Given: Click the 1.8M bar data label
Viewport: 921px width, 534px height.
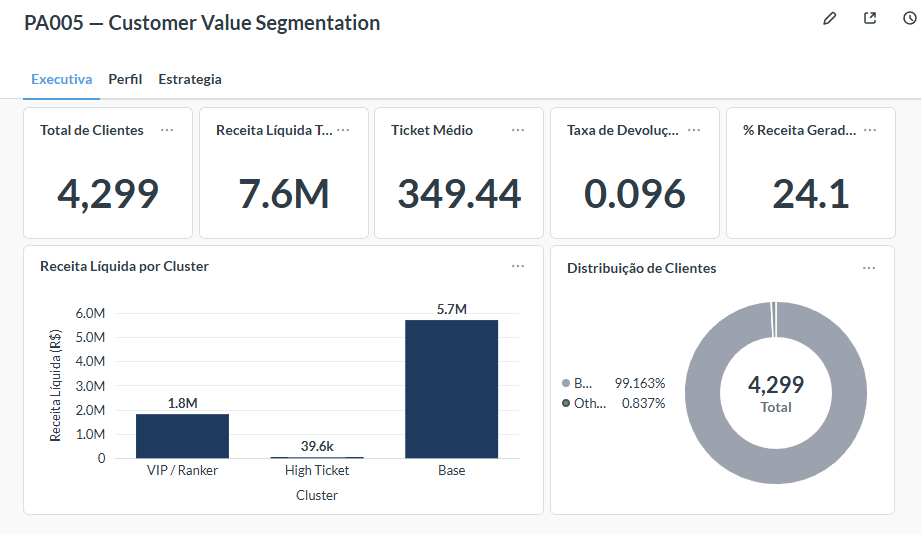Looking at the screenshot, I should click(183, 403).
